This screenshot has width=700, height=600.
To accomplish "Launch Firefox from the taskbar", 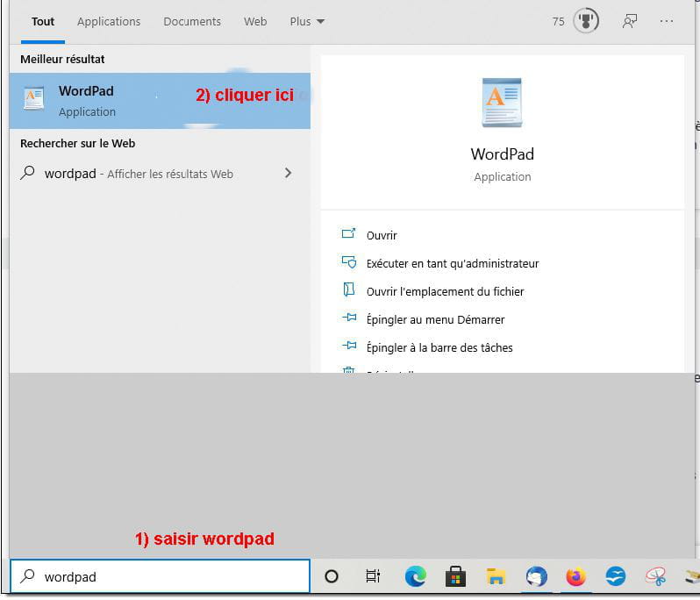I will [576, 576].
